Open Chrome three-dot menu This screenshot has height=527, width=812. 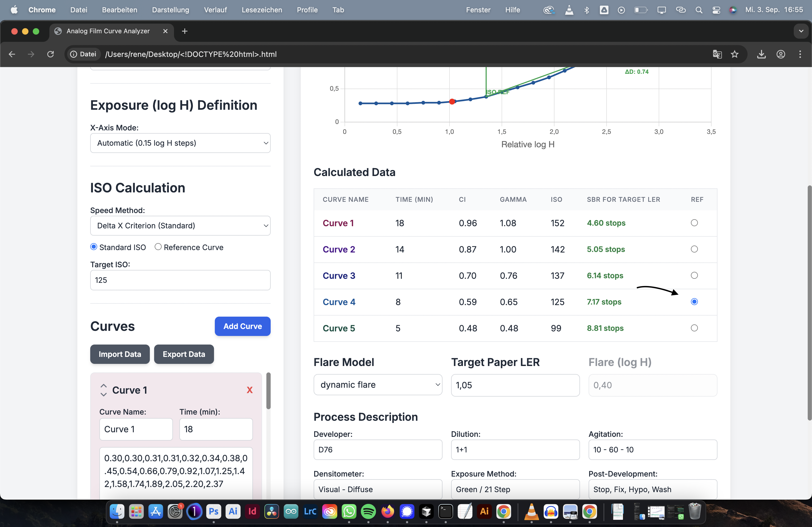[800, 54]
